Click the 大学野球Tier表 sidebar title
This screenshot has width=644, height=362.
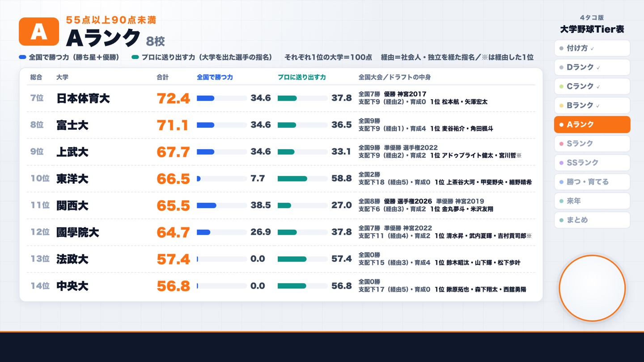click(x=592, y=29)
